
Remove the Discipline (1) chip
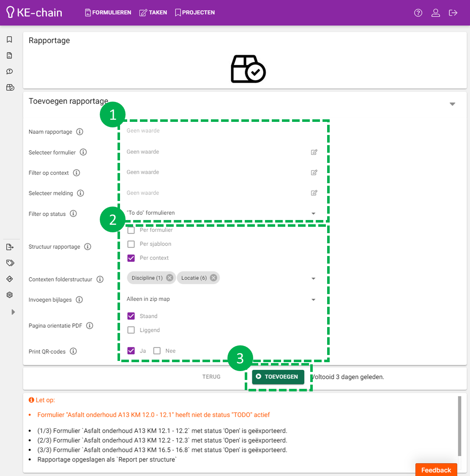point(169,278)
